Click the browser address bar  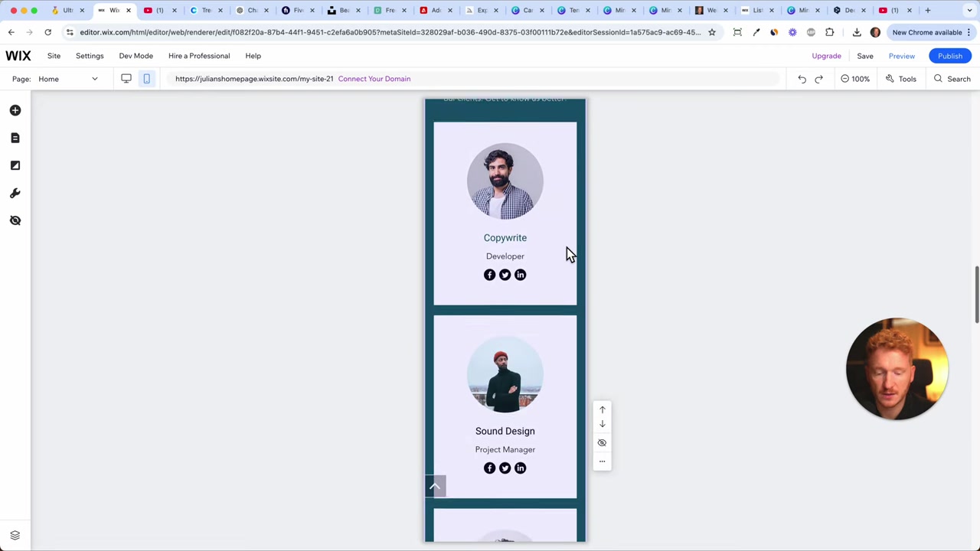click(390, 32)
